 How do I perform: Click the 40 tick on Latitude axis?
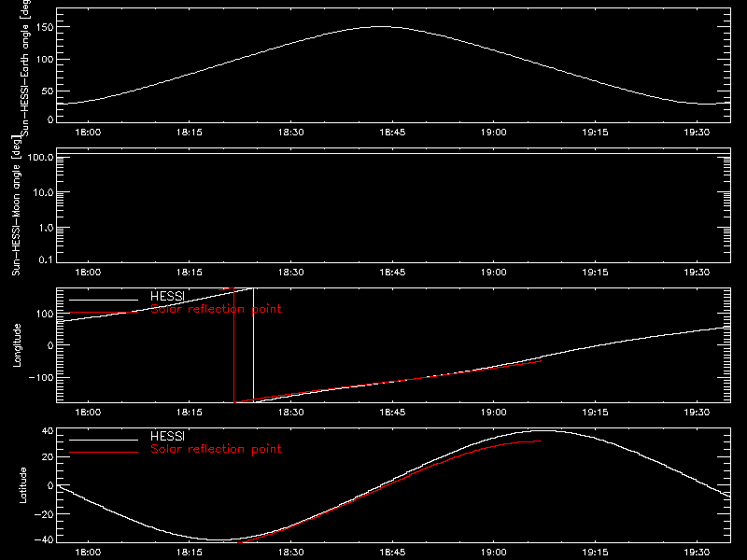pyautogui.click(x=49, y=431)
